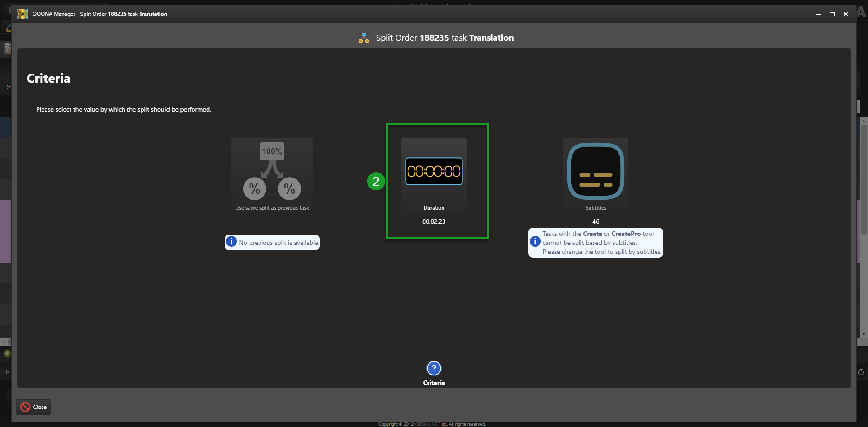
Task: Click the OOONA Manager title bar logo
Action: pos(23,14)
